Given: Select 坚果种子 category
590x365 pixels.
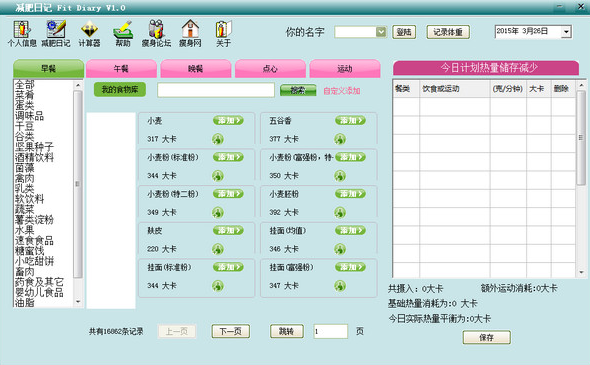Looking at the screenshot, I should pos(34,146).
